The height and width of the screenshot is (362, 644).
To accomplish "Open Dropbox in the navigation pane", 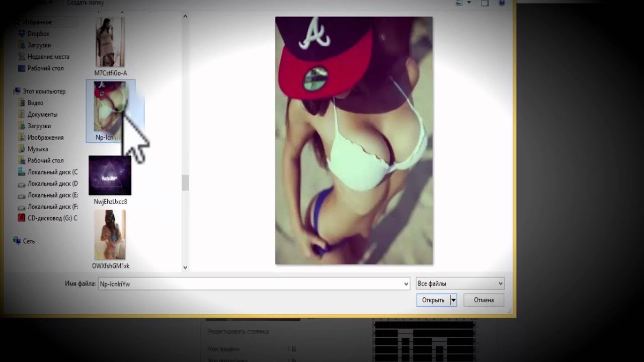I will 38,34.
